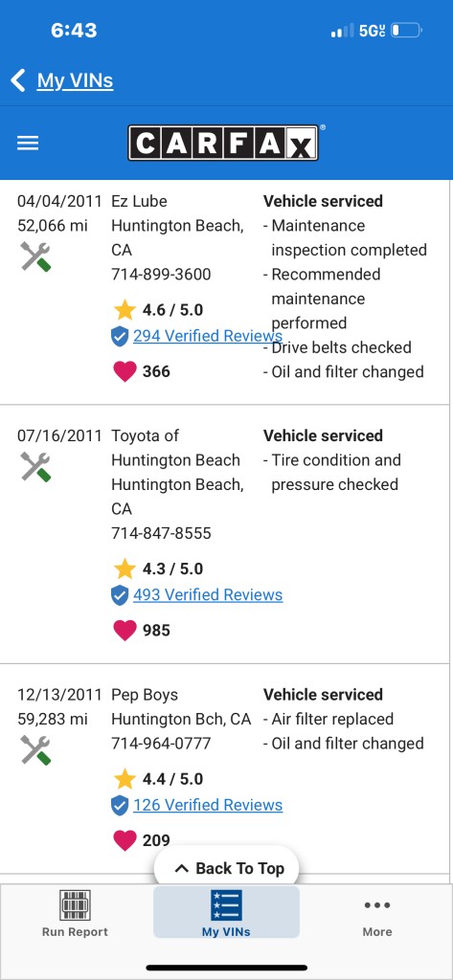Tap the wrench icon for 07/16/2011 service
Viewport: 453px width, 980px height.
(35, 466)
